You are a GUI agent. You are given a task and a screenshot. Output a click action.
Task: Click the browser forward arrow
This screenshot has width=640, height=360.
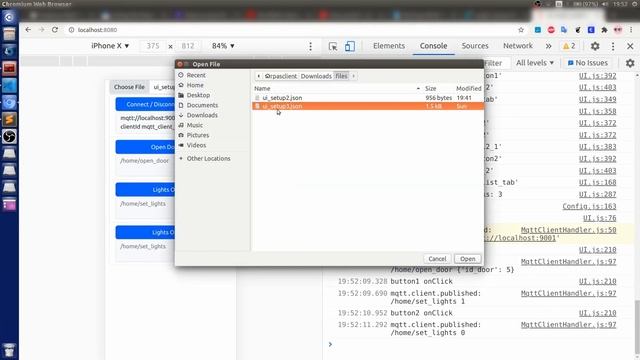point(41,30)
